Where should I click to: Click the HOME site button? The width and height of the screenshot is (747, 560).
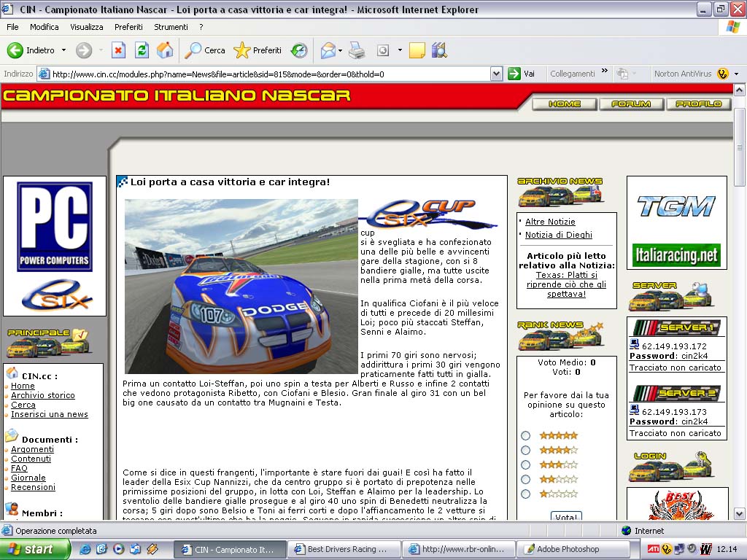565,104
